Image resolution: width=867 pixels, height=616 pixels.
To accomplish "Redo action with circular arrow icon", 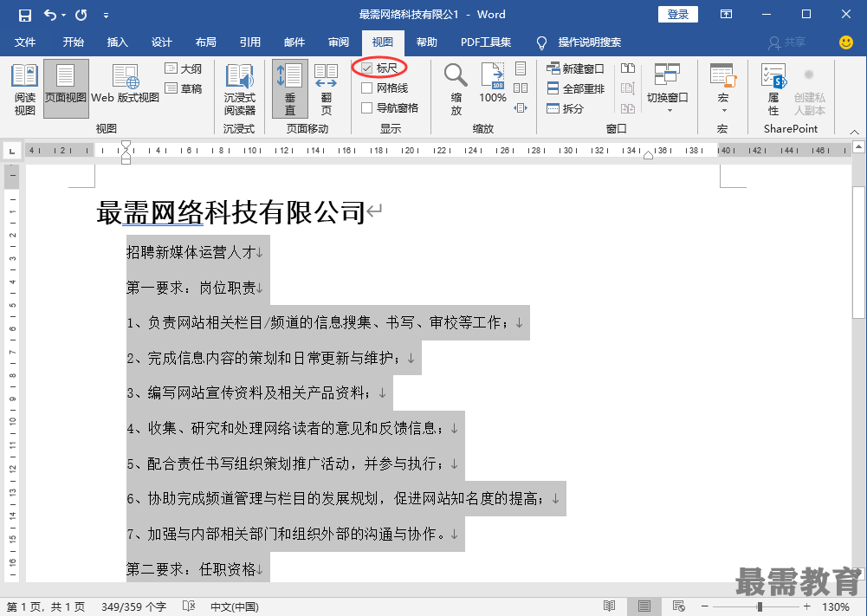I will pyautogui.click(x=81, y=15).
